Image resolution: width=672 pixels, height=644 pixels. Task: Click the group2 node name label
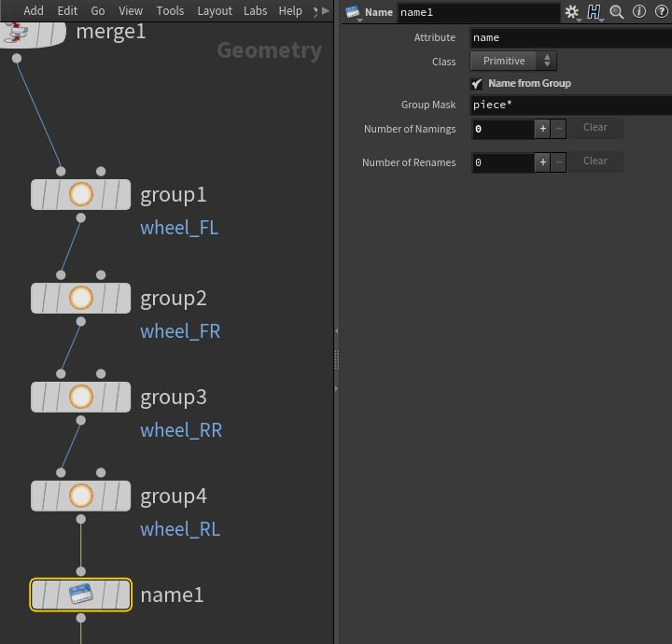(x=174, y=299)
